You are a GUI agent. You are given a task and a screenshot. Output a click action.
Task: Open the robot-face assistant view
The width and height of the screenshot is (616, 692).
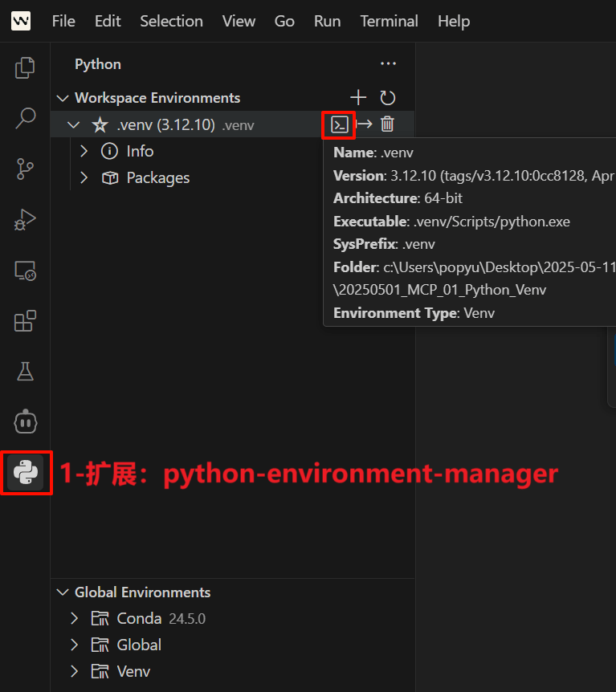pos(25,422)
